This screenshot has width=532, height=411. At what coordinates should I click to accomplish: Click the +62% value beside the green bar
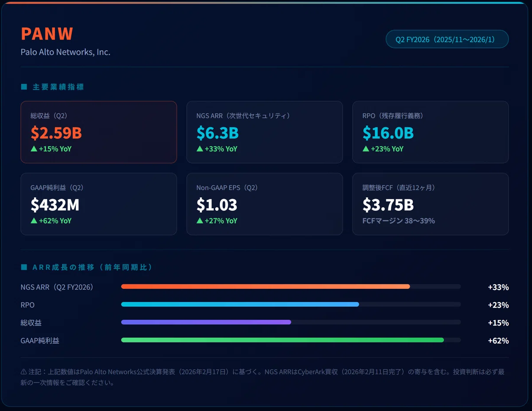pyautogui.click(x=498, y=341)
